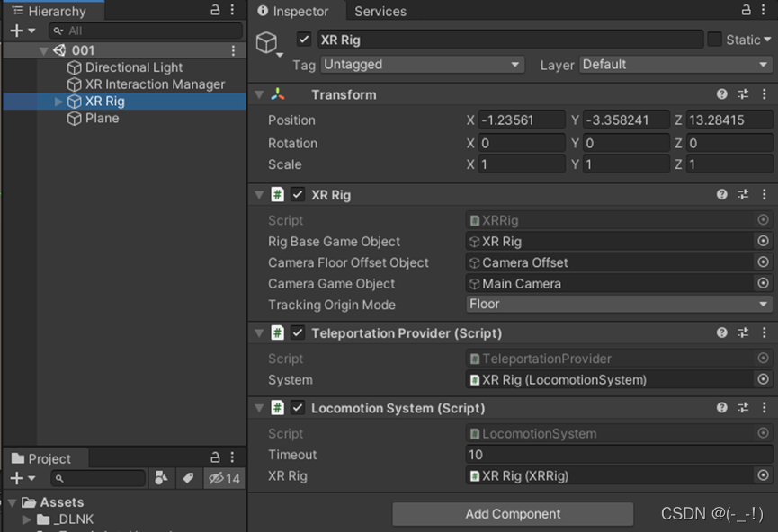Disable the Locomotion System script checkbox
Viewport: 778px width, 532px height.
(x=298, y=408)
